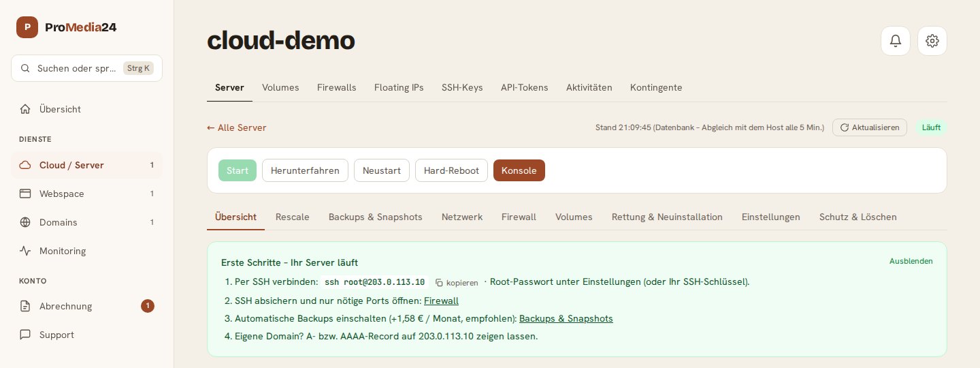The image size is (980, 368).
Task: Click the Läuft status badge
Action: click(x=931, y=127)
